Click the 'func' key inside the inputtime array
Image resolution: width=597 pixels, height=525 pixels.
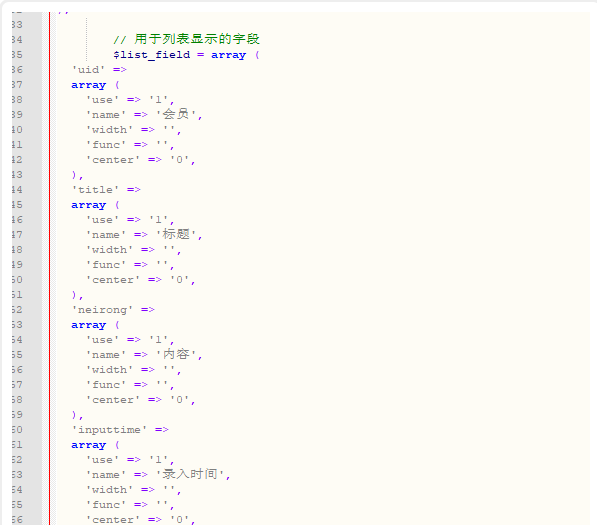point(106,504)
